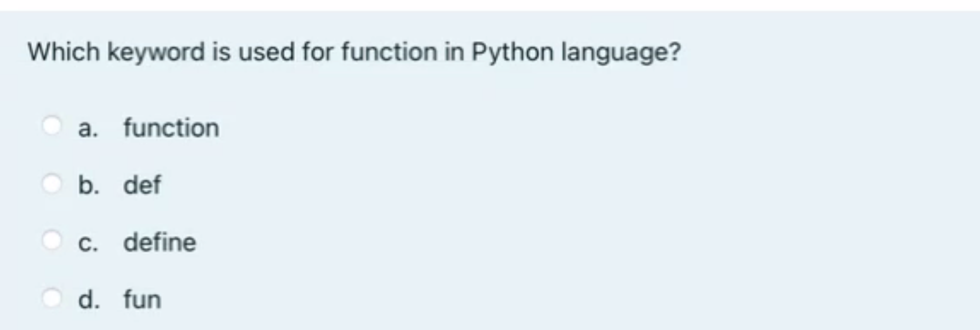Click the answer text 'def'

point(142,185)
